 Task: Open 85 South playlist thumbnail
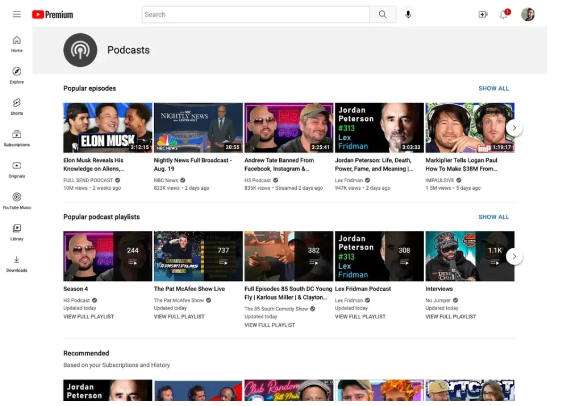tap(289, 256)
